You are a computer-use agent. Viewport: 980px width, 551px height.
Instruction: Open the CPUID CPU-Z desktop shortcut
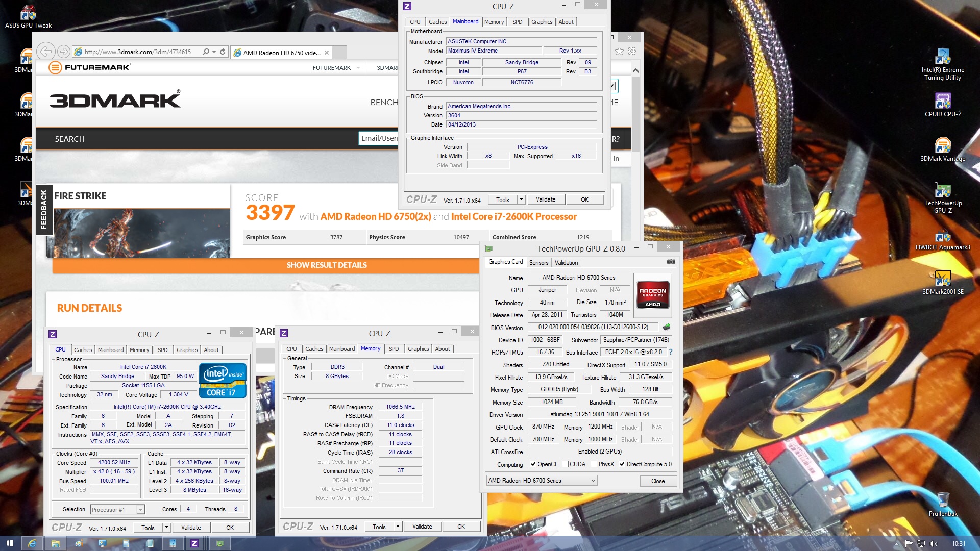pos(943,105)
